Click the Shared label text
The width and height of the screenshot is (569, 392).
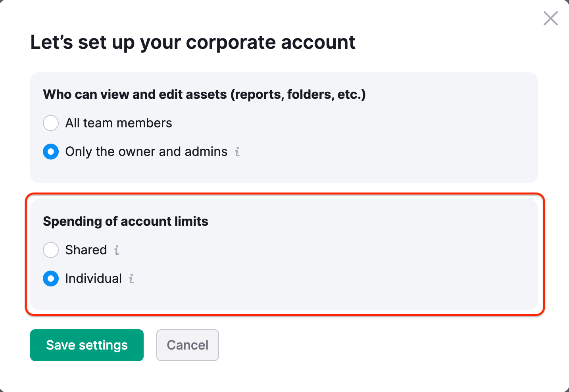coord(86,250)
